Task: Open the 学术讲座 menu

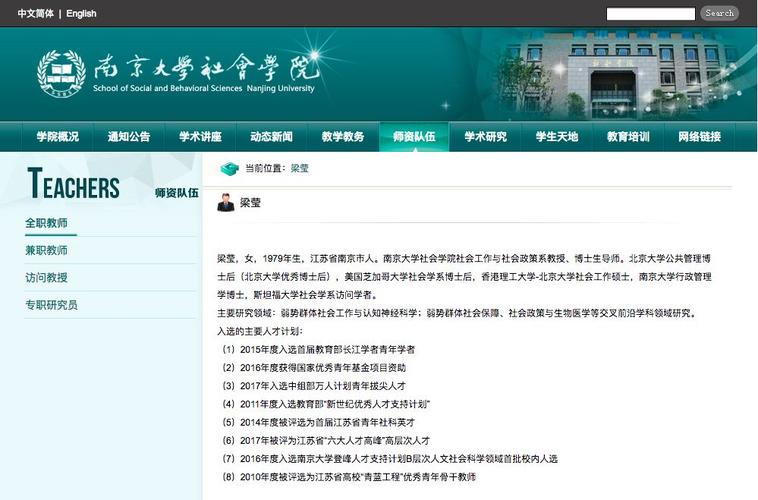Action: (200, 137)
